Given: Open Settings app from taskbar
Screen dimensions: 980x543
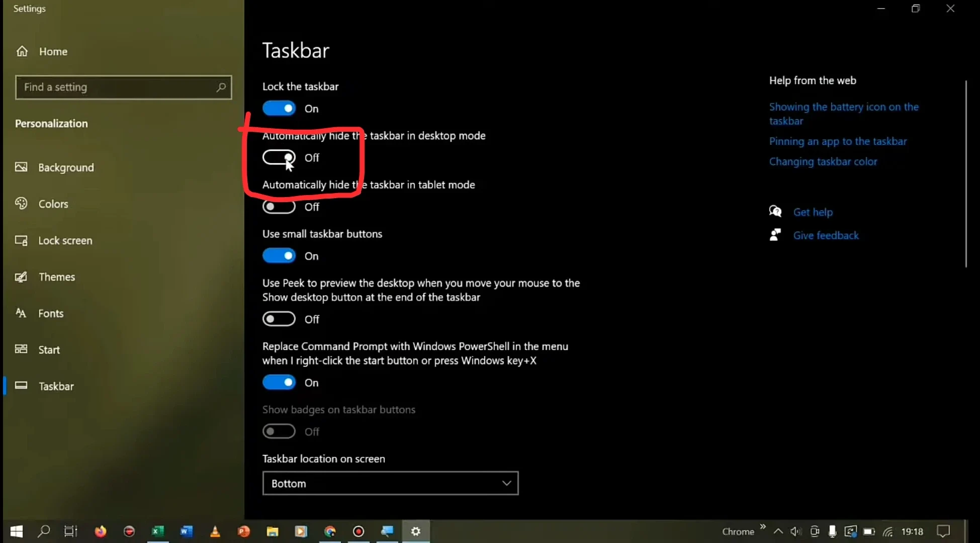Looking at the screenshot, I should pos(416,530).
